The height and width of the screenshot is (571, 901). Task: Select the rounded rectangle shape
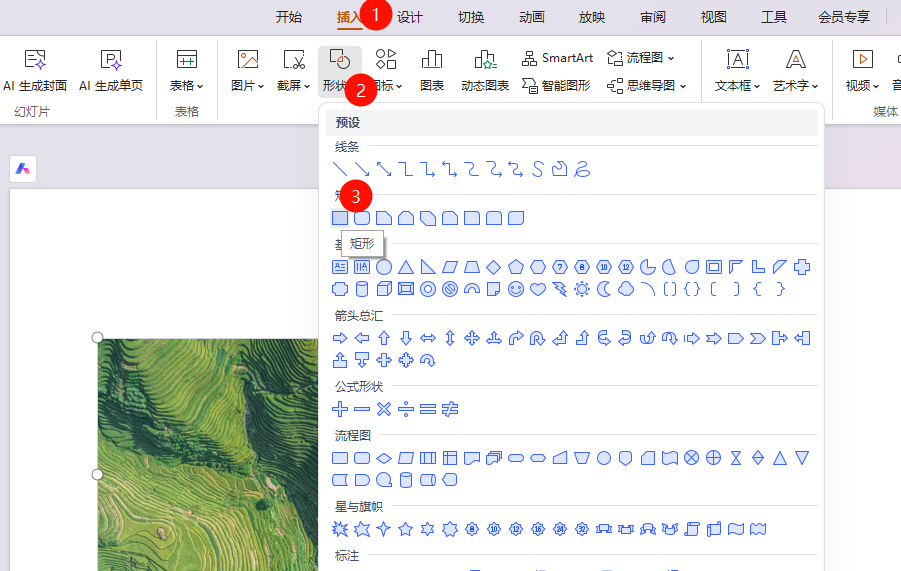click(362, 218)
